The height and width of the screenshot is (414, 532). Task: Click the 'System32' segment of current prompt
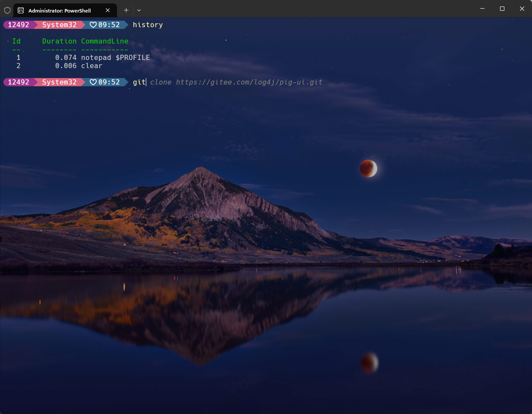(x=59, y=82)
